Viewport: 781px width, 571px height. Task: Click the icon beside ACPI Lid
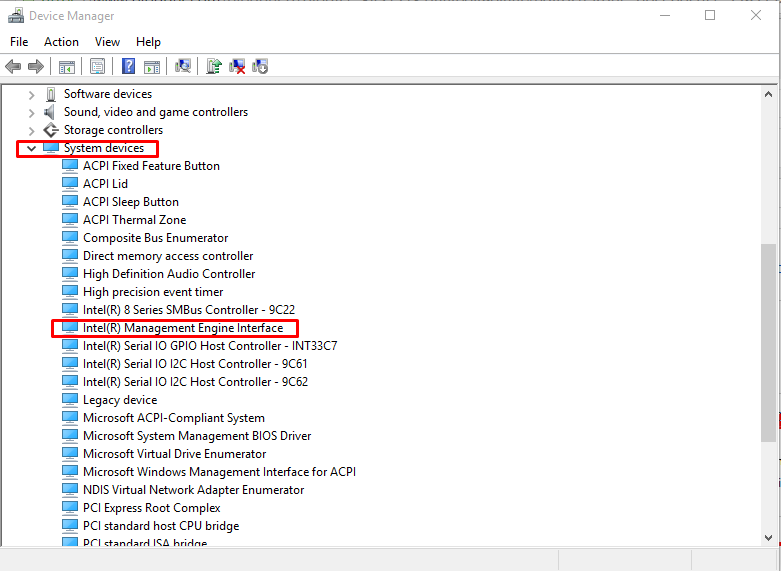[70, 184]
